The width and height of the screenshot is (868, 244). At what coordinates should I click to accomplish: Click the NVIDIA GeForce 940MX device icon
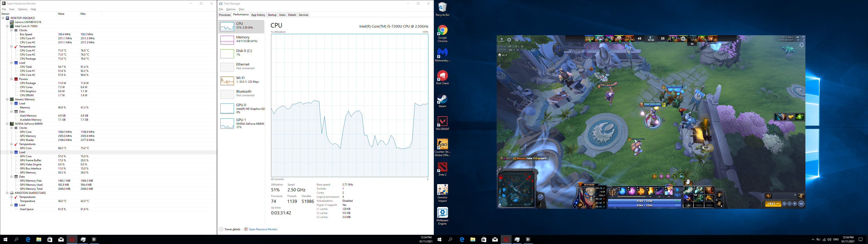coord(12,124)
